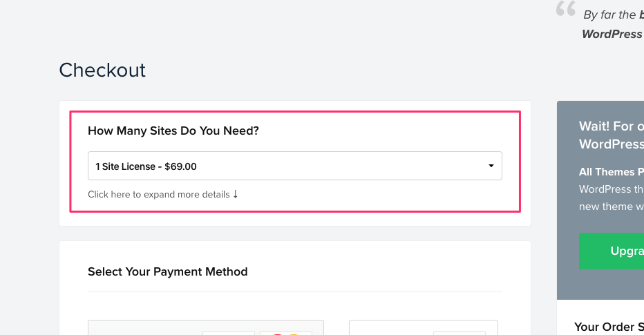This screenshot has width=644, height=335.
Task: Click the new theme description text in upsell panel
Action: pyautogui.click(x=612, y=207)
